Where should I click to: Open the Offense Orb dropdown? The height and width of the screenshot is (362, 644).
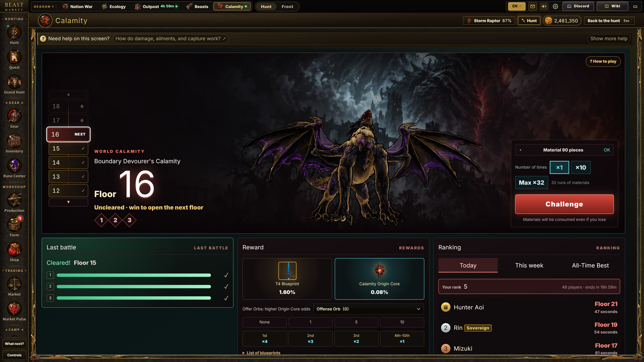pos(368,309)
